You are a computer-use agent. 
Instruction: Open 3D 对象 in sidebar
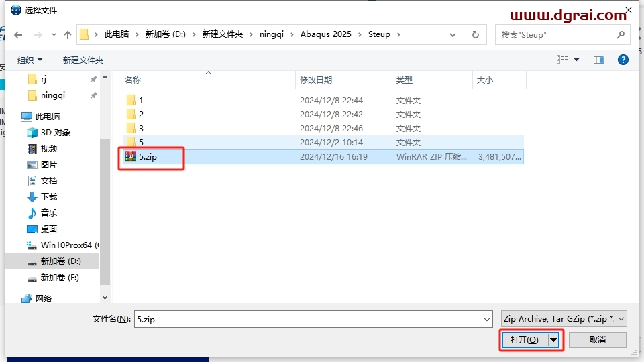pos(56,133)
